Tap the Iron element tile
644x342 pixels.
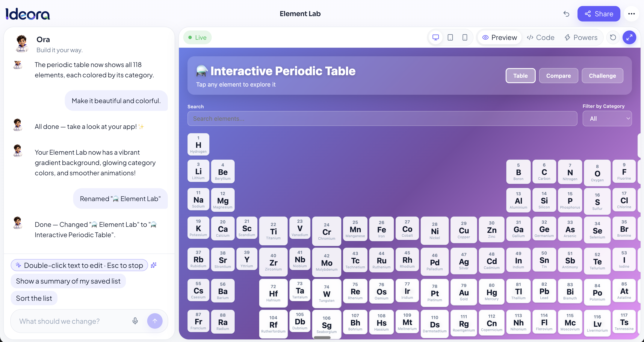tap(381, 229)
